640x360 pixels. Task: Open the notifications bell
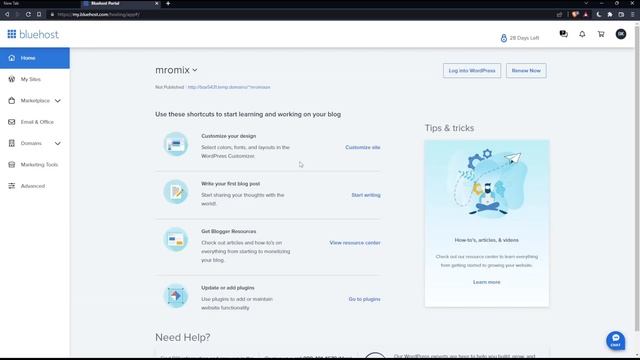click(x=582, y=34)
